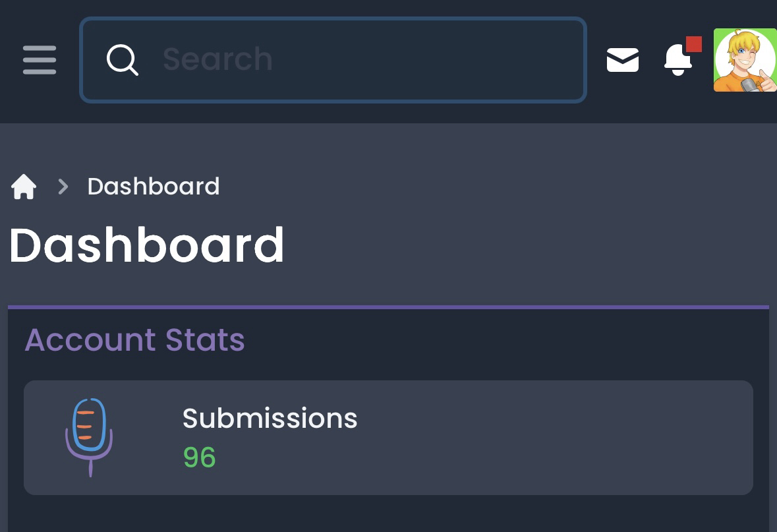Image resolution: width=777 pixels, height=532 pixels.
Task: Click the purple divider above Account Stats
Action: click(388, 307)
